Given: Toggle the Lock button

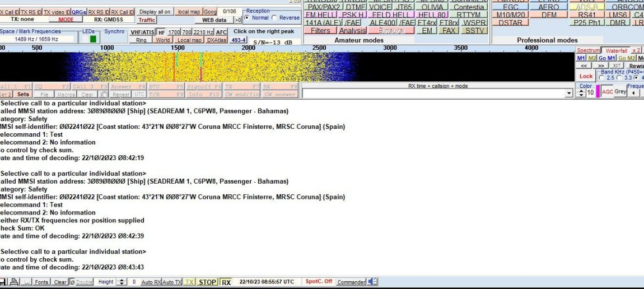Looking at the screenshot, I should pyautogui.click(x=586, y=76).
